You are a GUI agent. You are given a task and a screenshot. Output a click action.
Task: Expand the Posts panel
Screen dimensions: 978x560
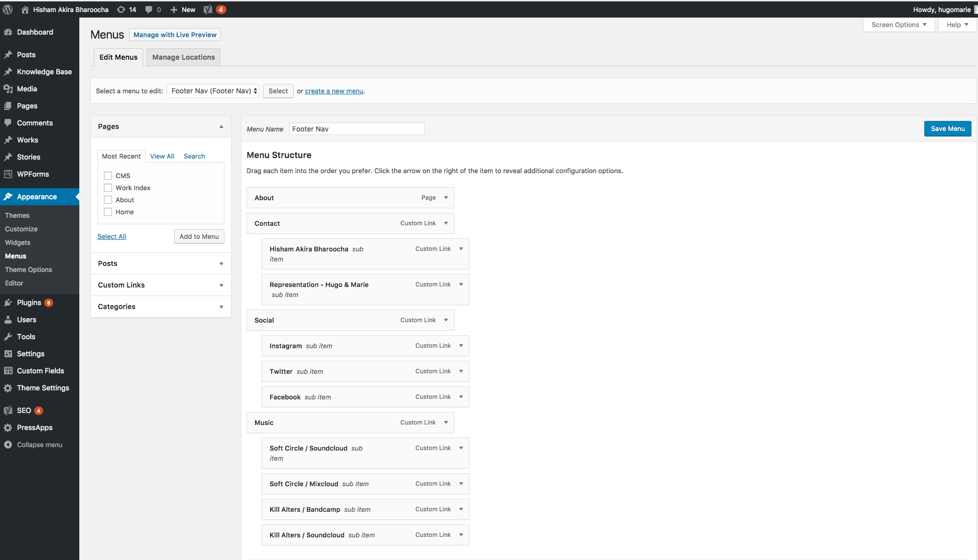tap(221, 263)
